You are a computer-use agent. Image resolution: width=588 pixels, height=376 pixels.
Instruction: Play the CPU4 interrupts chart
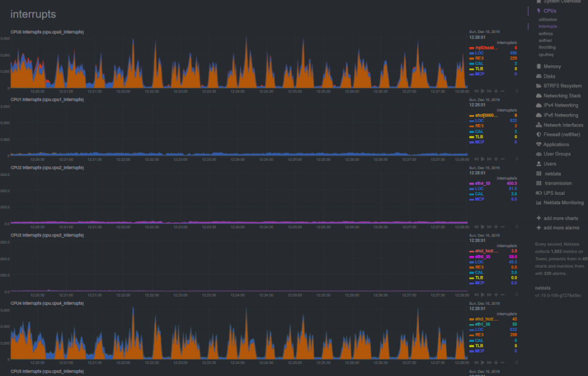(483, 362)
